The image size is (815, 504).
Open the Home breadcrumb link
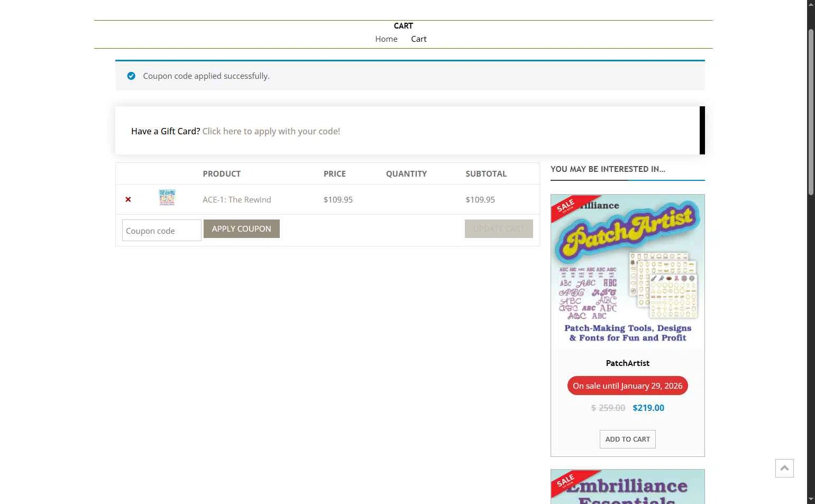(386, 39)
